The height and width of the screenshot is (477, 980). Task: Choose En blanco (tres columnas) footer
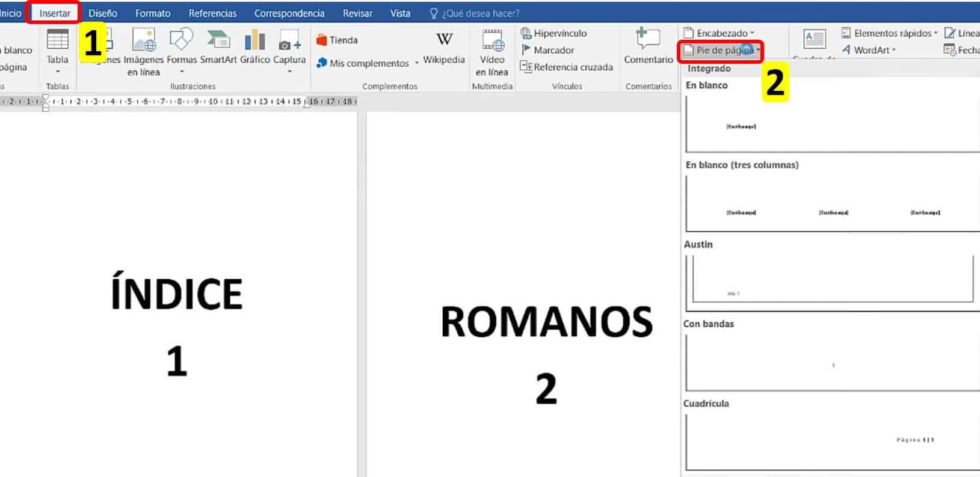(833, 202)
